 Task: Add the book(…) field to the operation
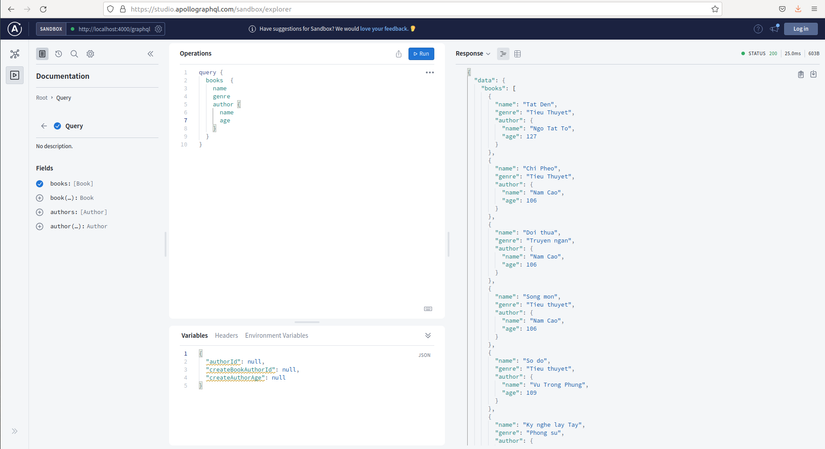click(39, 198)
